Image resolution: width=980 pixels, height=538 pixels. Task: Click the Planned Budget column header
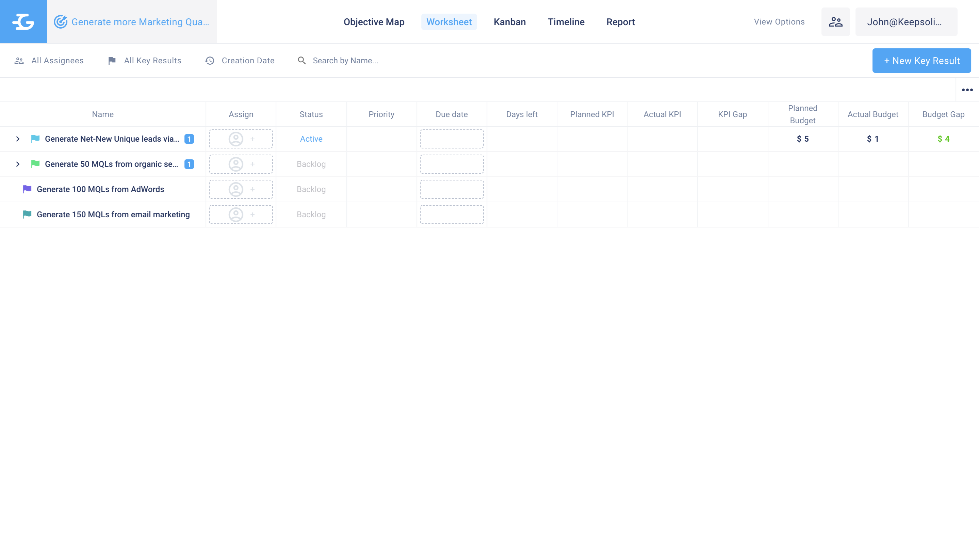pyautogui.click(x=802, y=114)
